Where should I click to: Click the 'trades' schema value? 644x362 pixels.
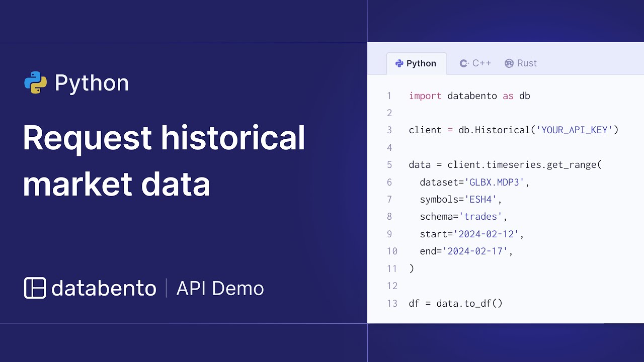(480, 217)
